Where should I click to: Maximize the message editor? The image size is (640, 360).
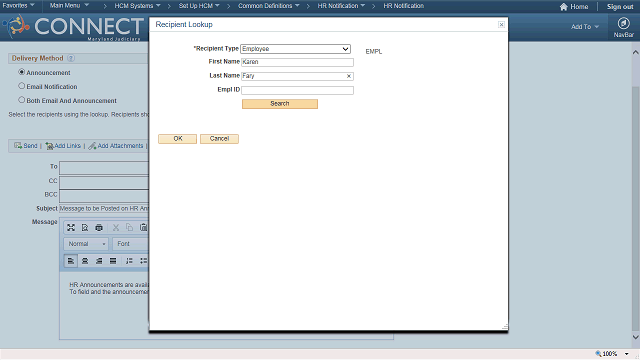tap(71, 228)
